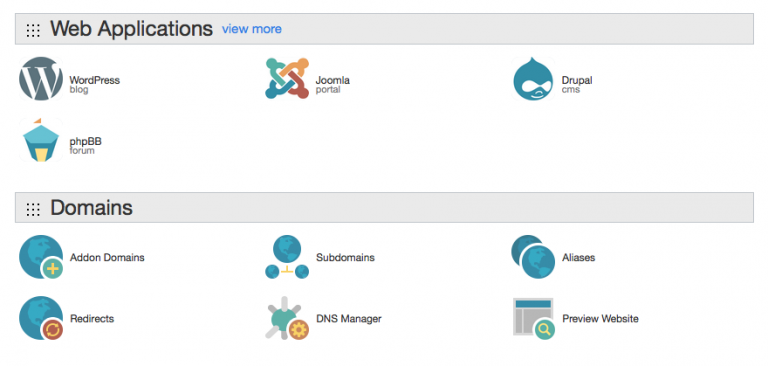Open the Joomla text link
Image resolution: width=768 pixels, height=366 pixels.
point(333,80)
